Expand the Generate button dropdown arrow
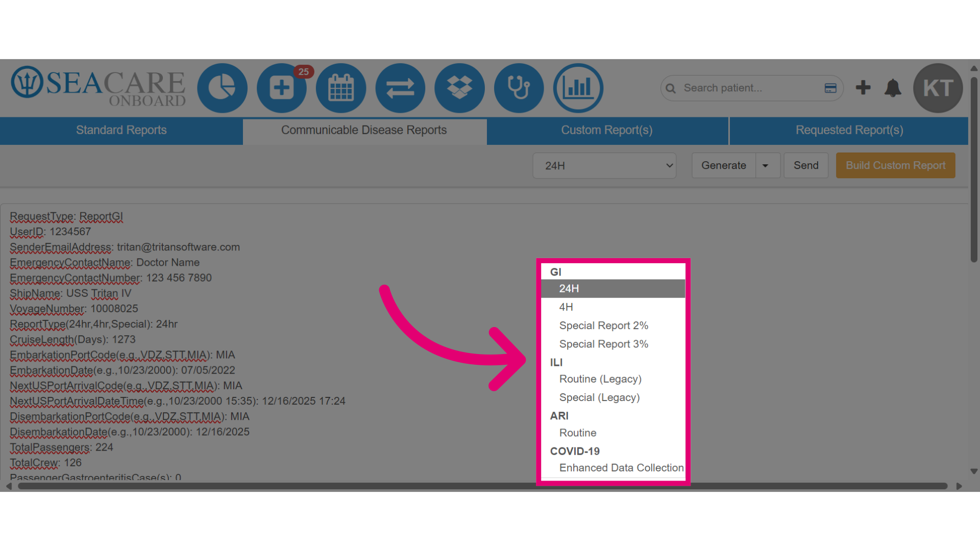This screenshot has height=551, width=980. point(768,166)
